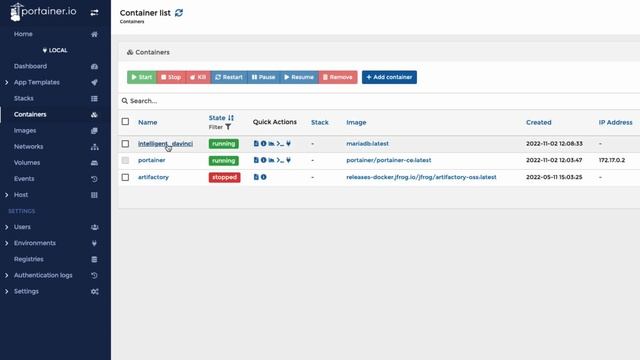Sort table by Created column header
Image resolution: width=640 pixels, height=360 pixels.
(x=538, y=122)
